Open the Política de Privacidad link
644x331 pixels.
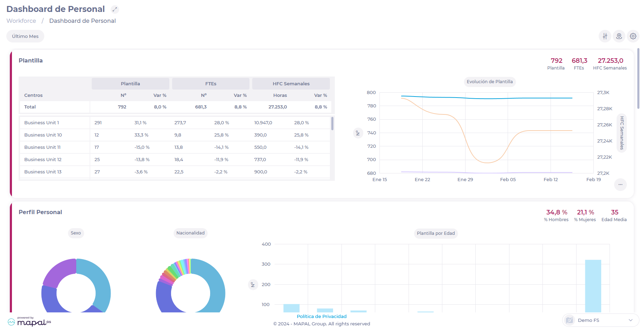coord(321,316)
